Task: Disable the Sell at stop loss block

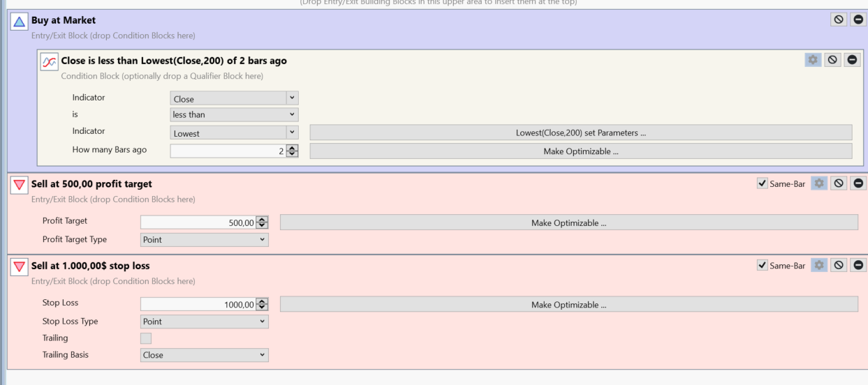Action: coord(839,265)
